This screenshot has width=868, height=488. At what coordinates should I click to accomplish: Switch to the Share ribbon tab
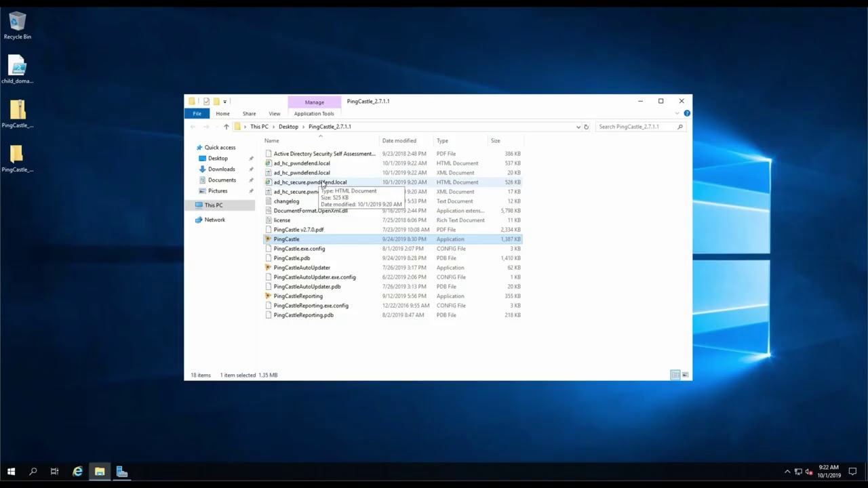tap(249, 114)
